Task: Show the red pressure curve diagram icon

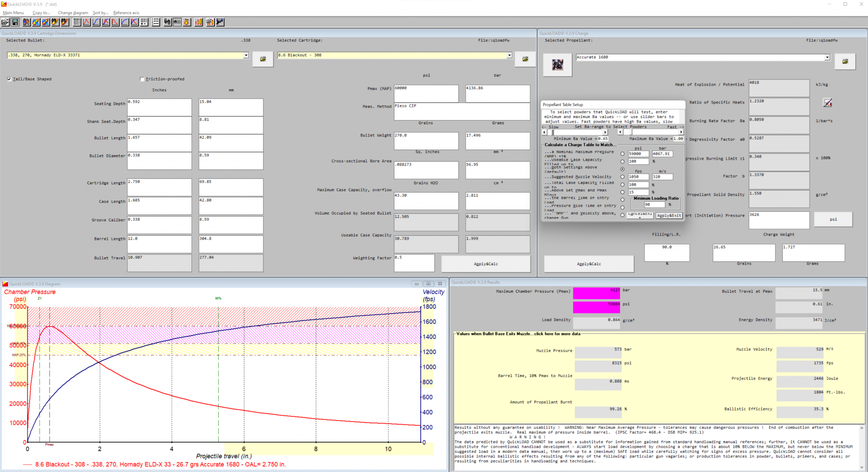Action: (x=86, y=22)
